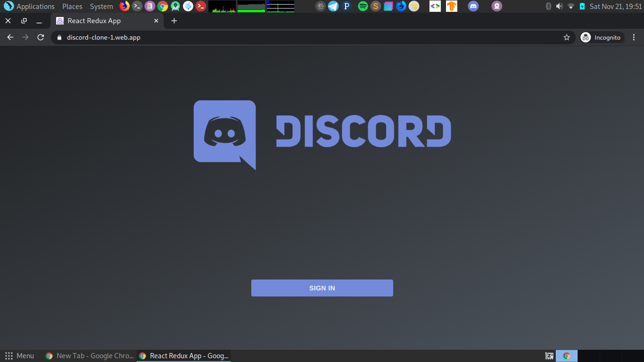Open the clock showing Sat Nov 21
The width and height of the screenshot is (644, 362).
(x=616, y=7)
